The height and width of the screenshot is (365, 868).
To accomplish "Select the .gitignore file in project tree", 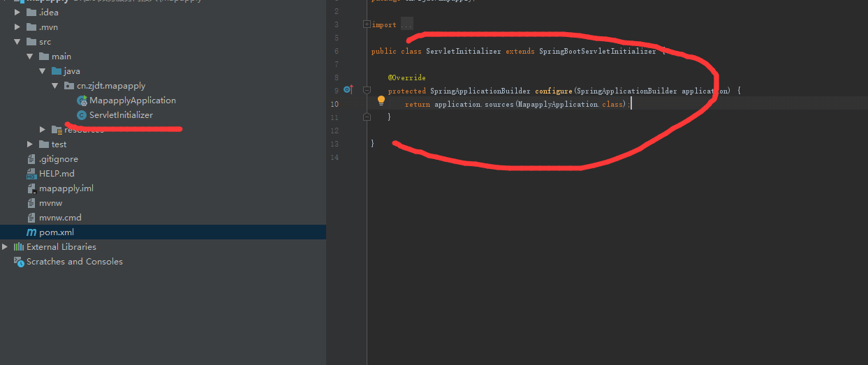I will pyautogui.click(x=59, y=159).
